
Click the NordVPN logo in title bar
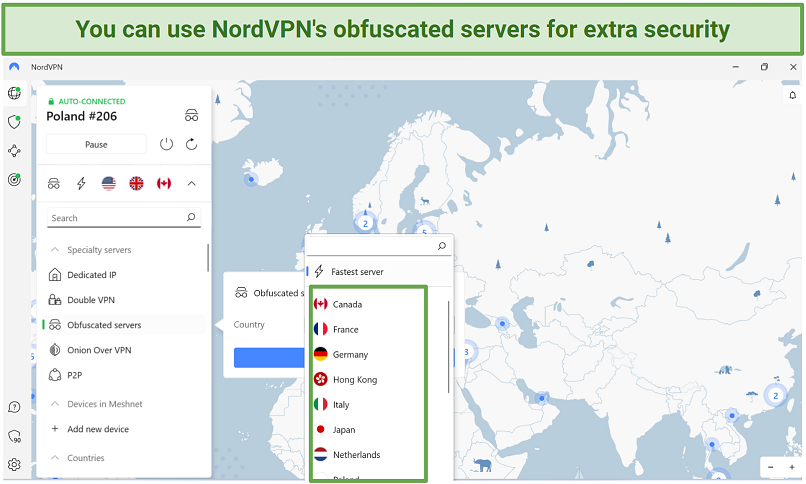click(14, 67)
